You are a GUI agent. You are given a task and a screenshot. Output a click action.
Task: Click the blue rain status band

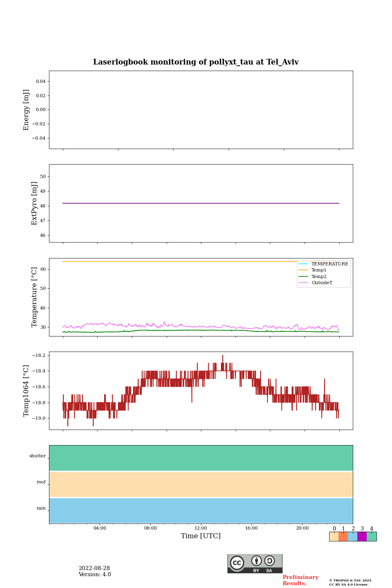(201, 510)
